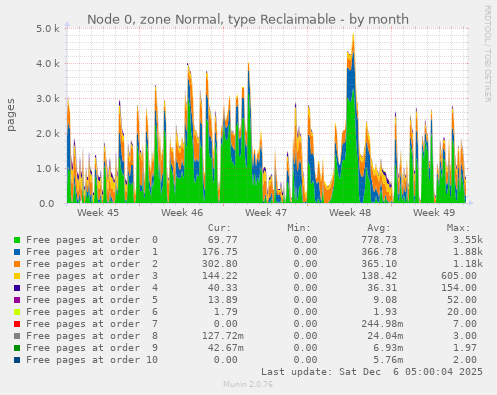497x395 pixels.
Task: Click the magenta order 5 legend swatch
Action: (x=17, y=300)
